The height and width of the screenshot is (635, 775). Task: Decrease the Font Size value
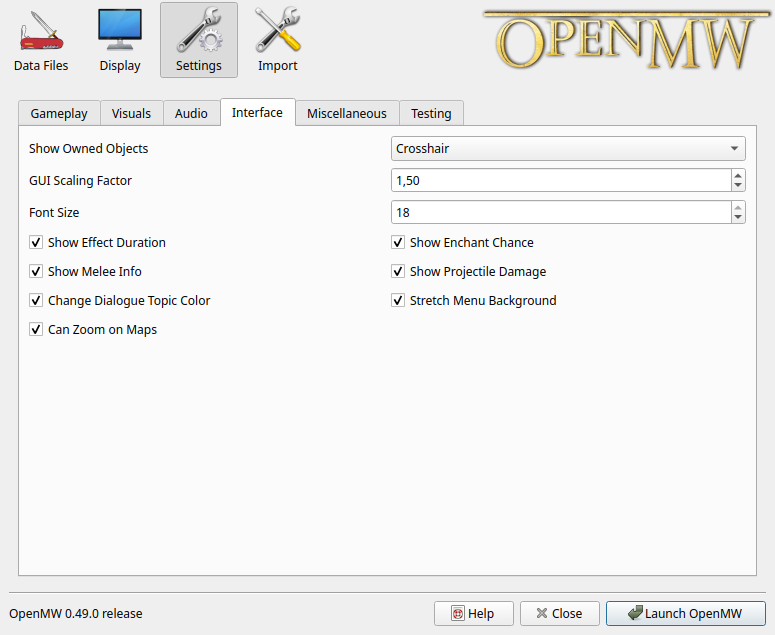pos(738,217)
